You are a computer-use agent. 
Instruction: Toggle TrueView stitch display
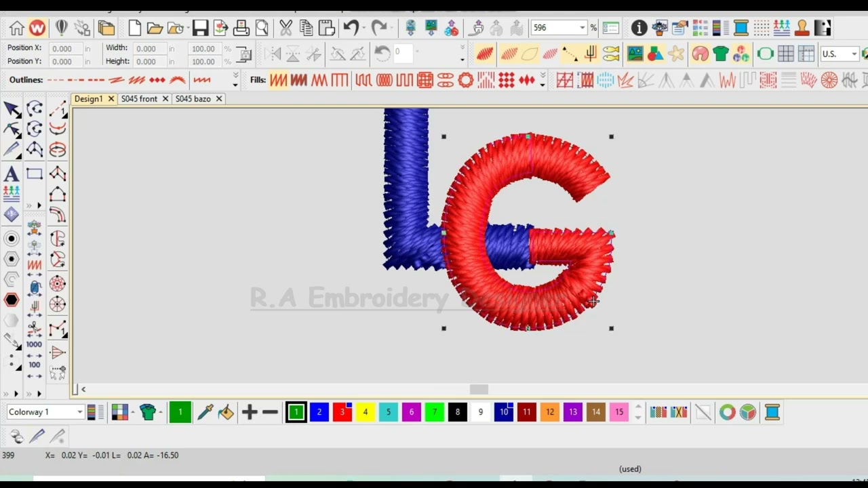tap(485, 54)
